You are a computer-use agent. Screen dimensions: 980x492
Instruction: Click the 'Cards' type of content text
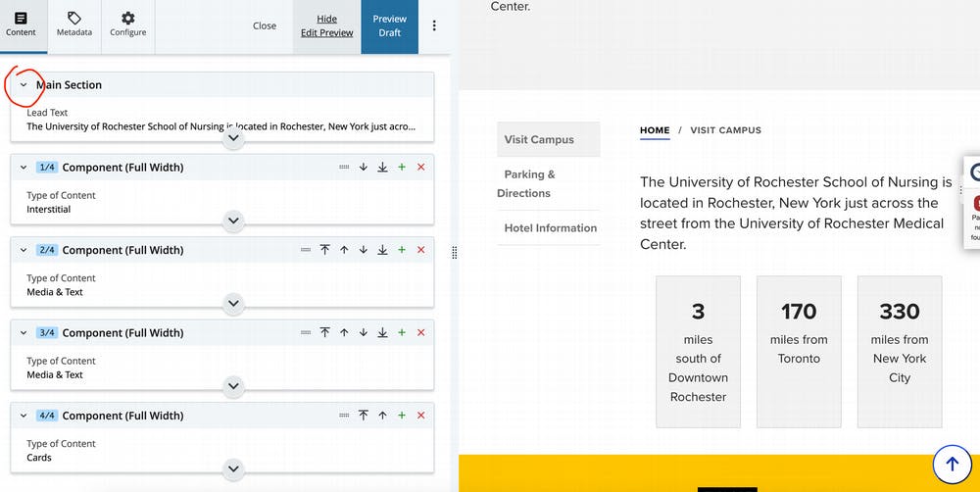pyautogui.click(x=39, y=458)
